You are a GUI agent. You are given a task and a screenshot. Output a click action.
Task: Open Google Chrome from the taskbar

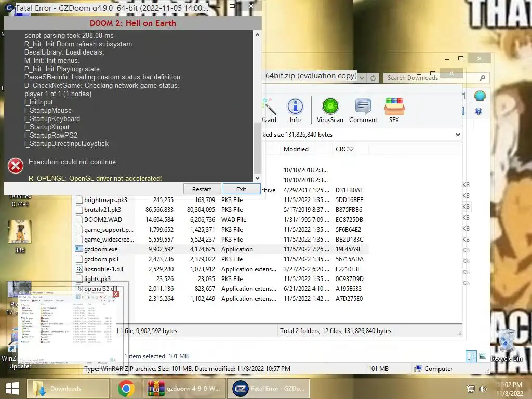pyautogui.click(x=126, y=389)
